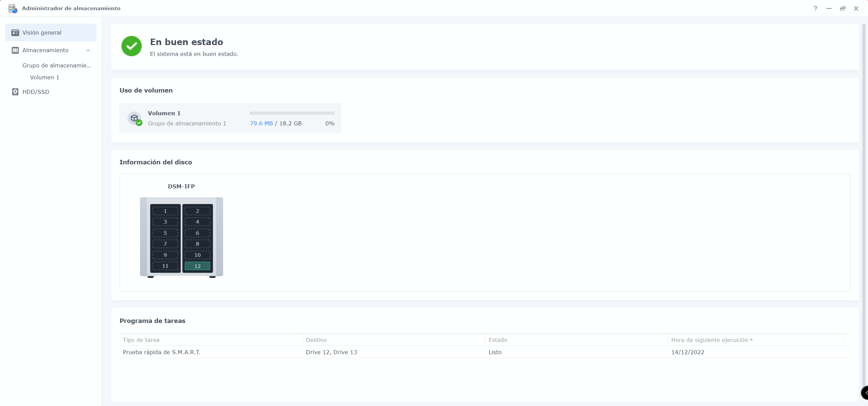Collapse the Almacenamiento section chevron
868x406 pixels.
88,50
